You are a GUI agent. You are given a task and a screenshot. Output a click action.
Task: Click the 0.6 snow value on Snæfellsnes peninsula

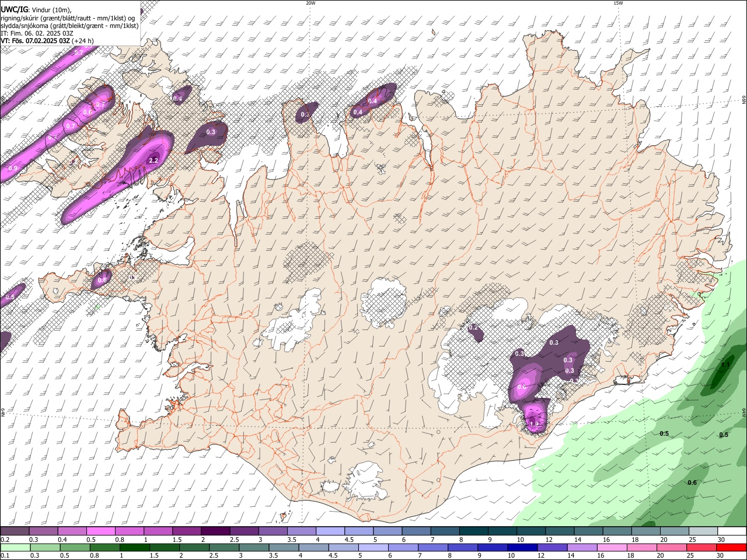pyautogui.click(x=102, y=280)
